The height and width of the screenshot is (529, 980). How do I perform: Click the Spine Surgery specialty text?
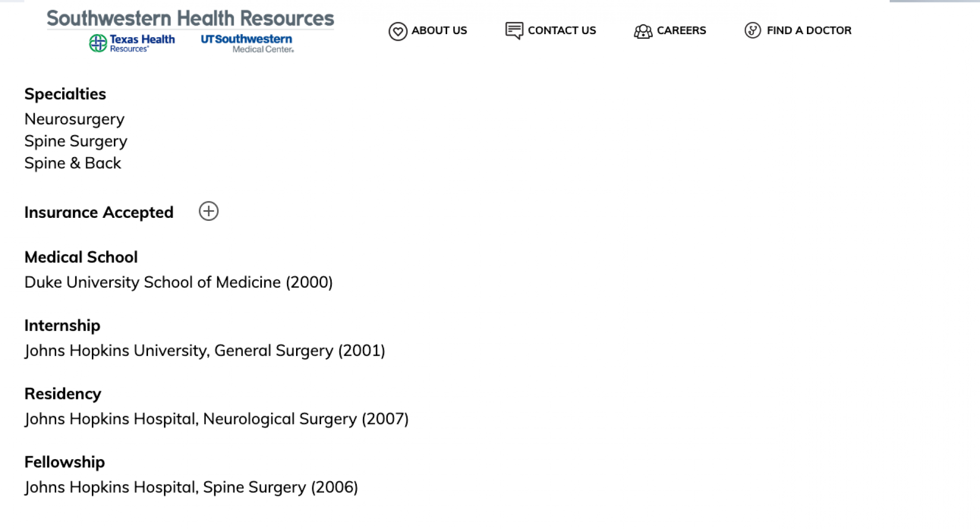76,141
